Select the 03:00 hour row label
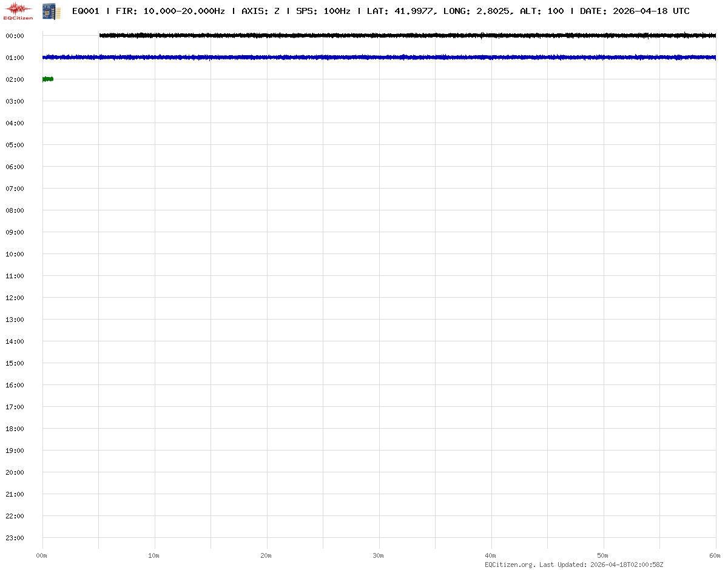Image resolution: width=728 pixels, height=570 pixels. [x=15, y=101]
